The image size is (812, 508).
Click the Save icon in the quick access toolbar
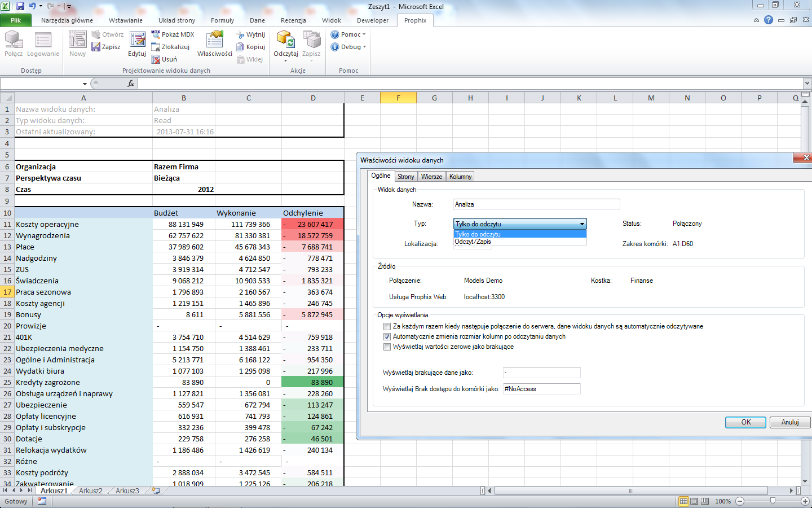point(20,6)
